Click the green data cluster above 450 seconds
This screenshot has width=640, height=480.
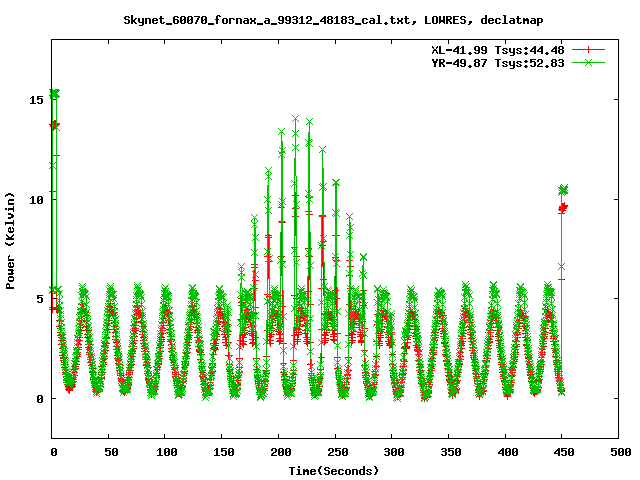coord(563,190)
